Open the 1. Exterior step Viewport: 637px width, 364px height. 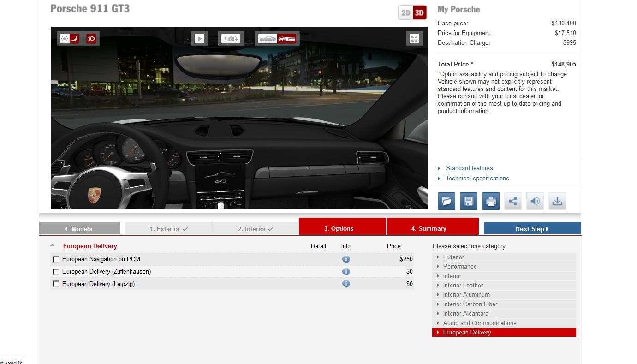click(168, 229)
